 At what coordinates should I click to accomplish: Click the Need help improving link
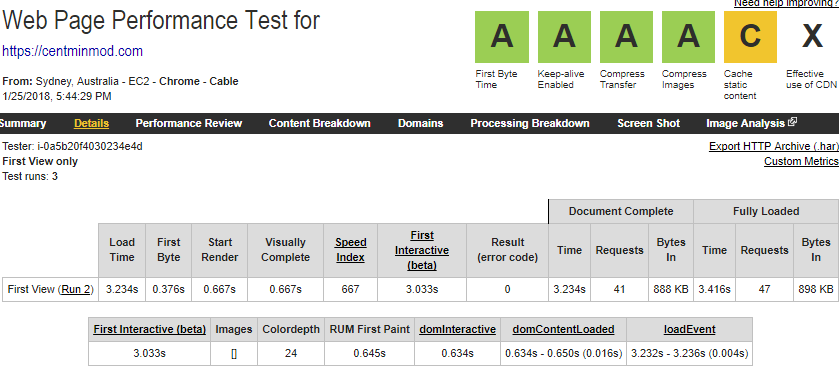coord(786,4)
